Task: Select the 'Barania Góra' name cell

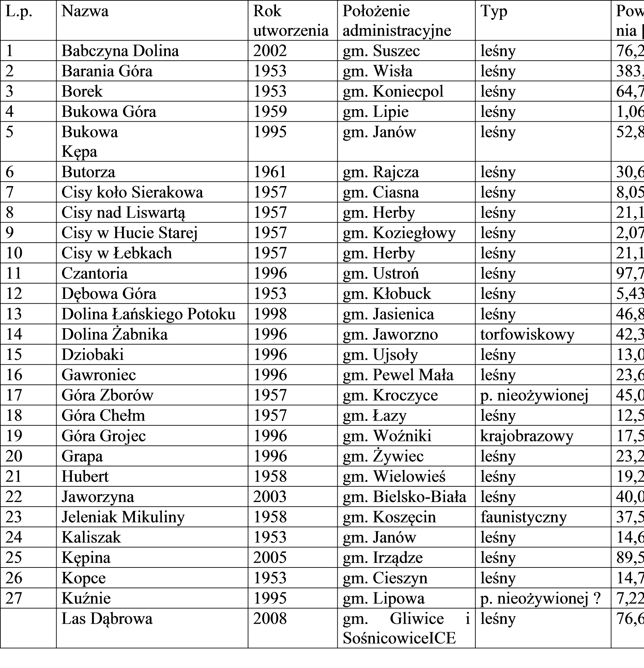Action: 107,72
